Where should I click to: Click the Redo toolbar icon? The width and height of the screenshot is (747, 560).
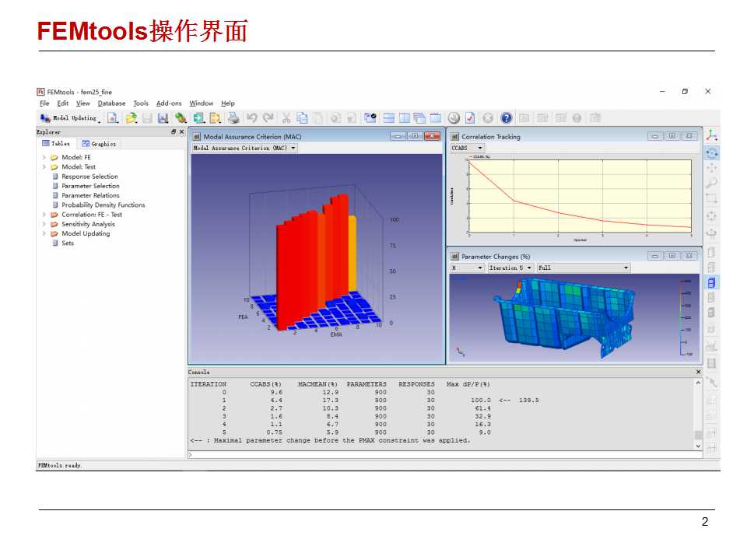point(268,118)
